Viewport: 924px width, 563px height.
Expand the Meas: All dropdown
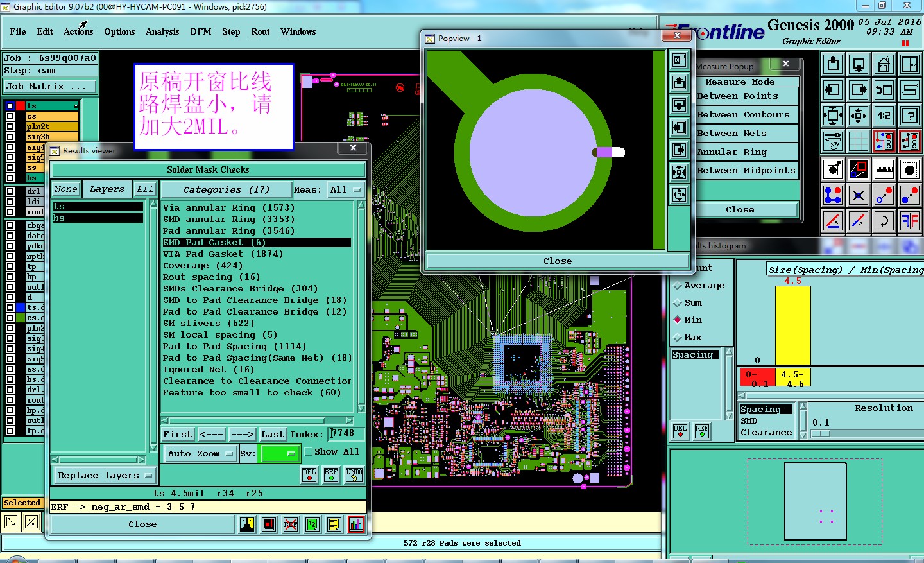coord(345,190)
